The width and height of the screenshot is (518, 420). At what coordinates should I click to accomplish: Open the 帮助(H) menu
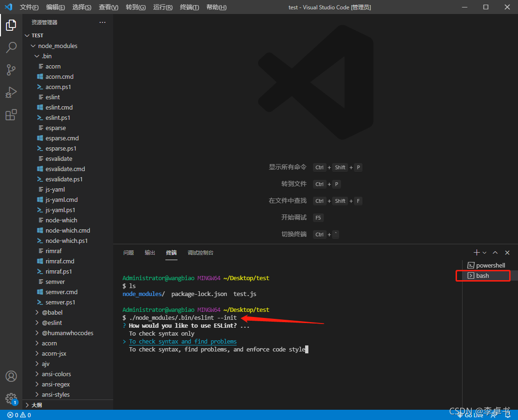(x=217, y=7)
